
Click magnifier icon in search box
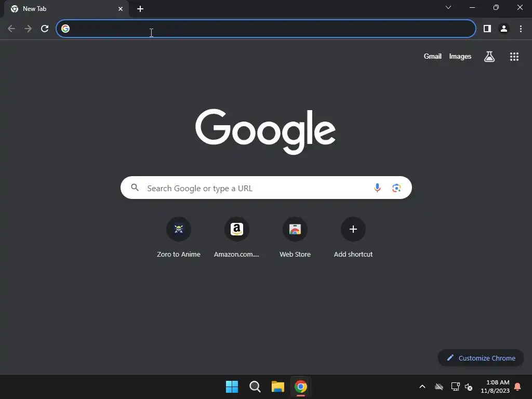point(135,188)
